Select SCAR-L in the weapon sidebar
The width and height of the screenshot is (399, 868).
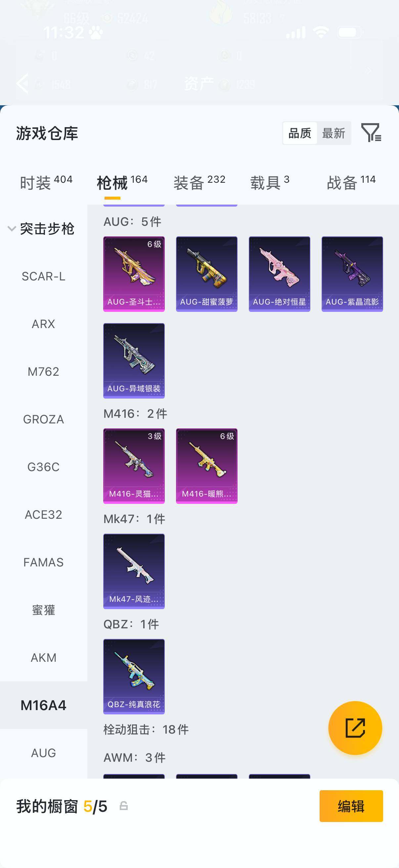click(x=43, y=277)
